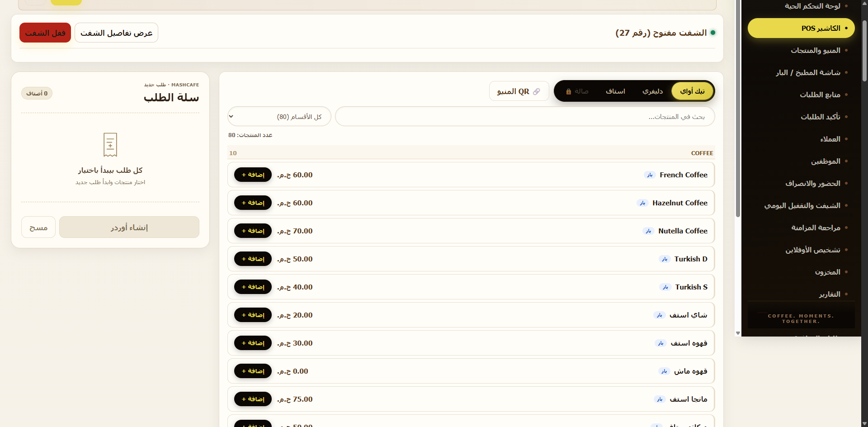Clear the cart with مسح

38,227
